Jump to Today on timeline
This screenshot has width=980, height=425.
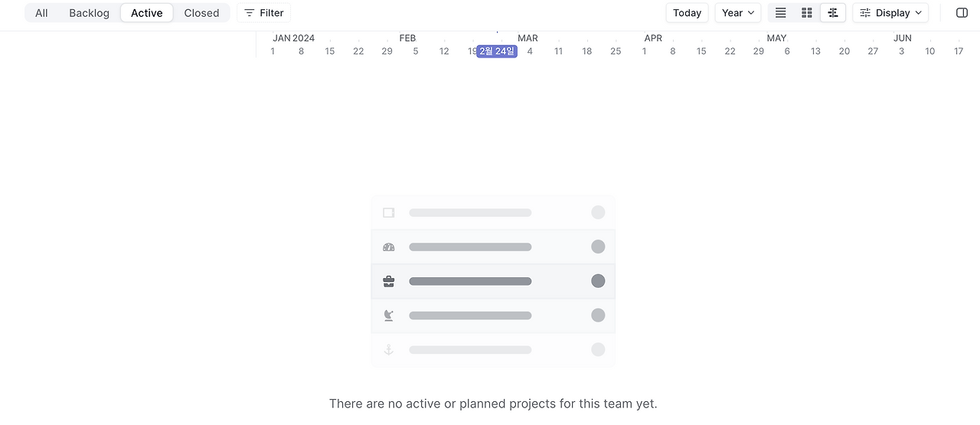[687, 13]
